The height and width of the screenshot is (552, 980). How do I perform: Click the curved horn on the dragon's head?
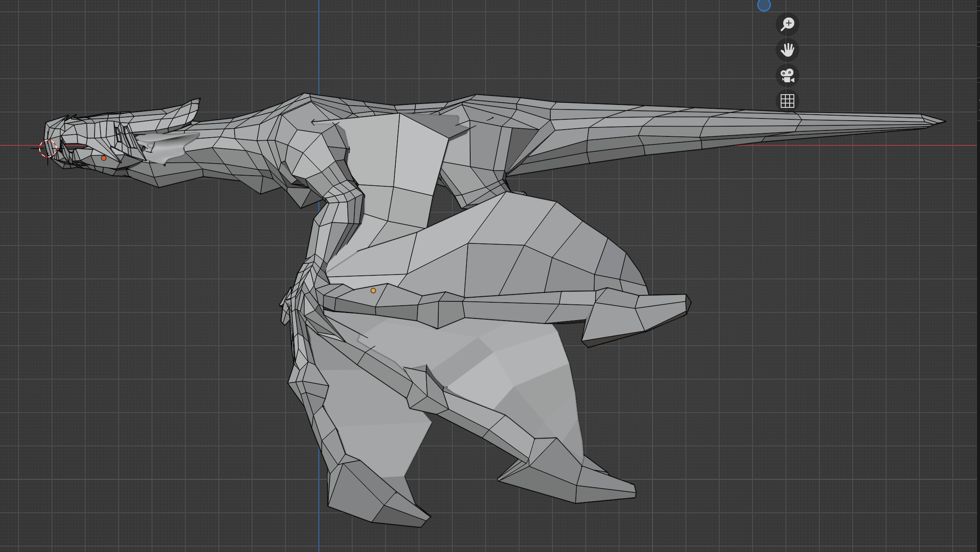point(183,113)
